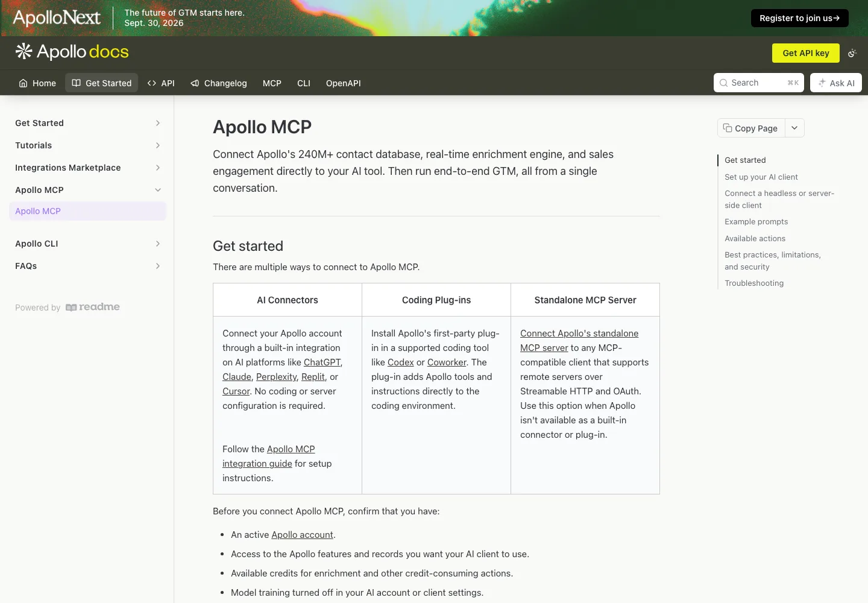Open the Codex link
This screenshot has width=868, height=603.
point(400,362)
